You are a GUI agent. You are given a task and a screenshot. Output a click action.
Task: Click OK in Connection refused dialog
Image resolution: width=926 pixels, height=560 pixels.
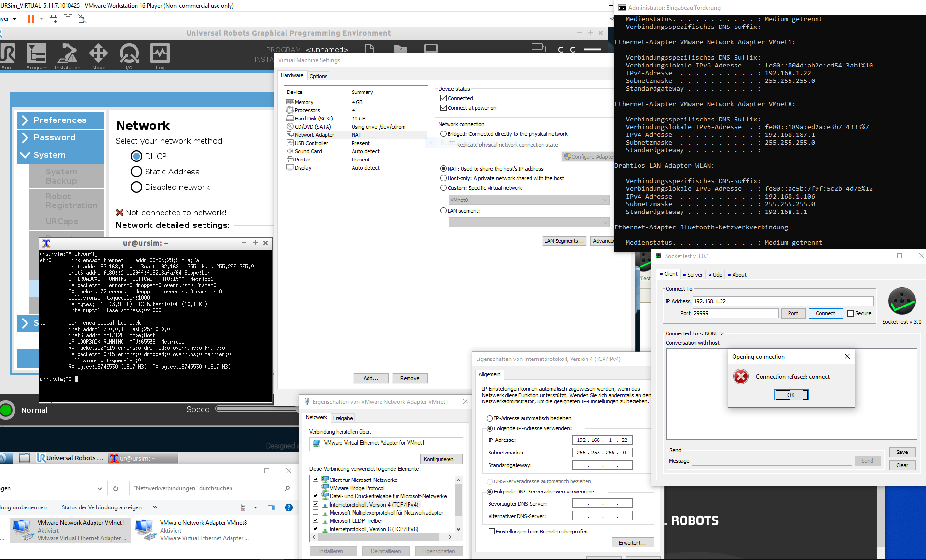coord(791,395)
